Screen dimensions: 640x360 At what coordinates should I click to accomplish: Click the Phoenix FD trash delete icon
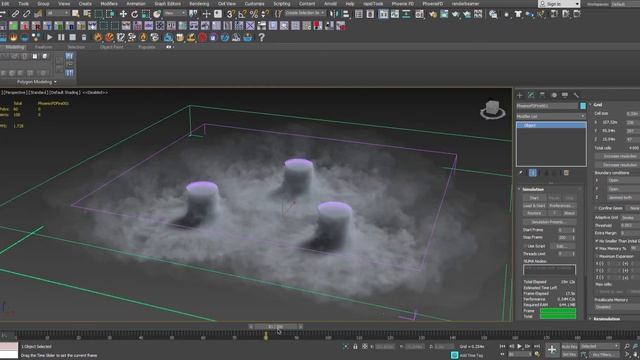84,38
